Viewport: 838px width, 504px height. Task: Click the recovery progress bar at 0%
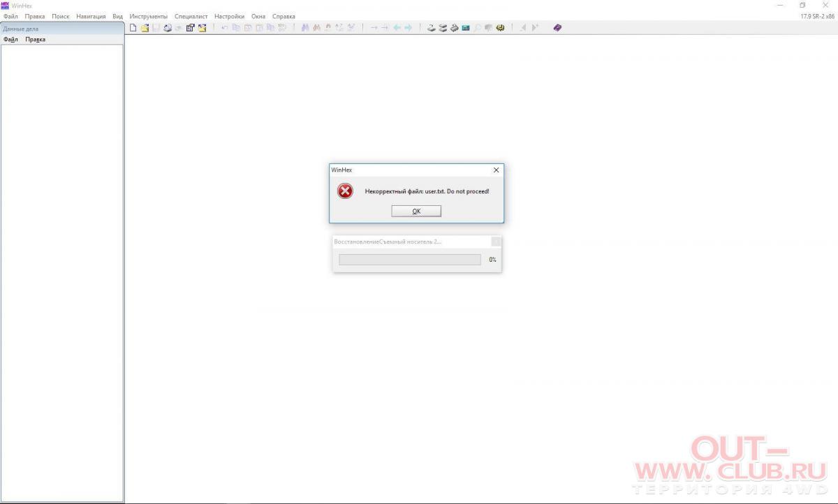(410, 260)
